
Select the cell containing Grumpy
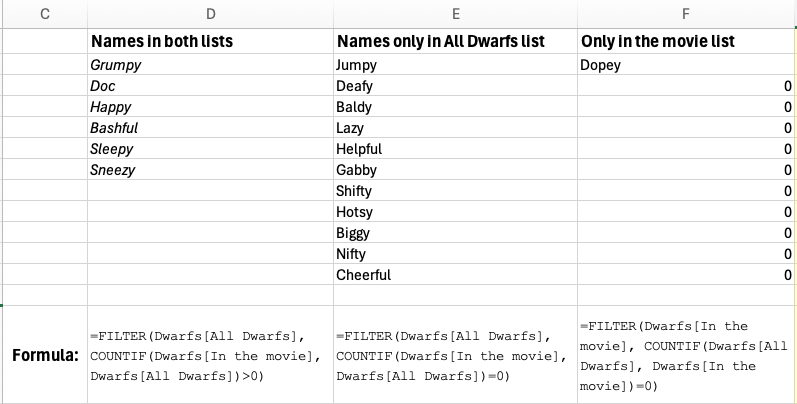116,65
